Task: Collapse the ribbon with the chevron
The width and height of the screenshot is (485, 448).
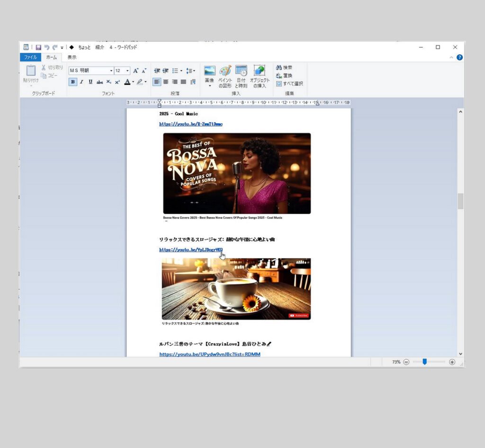Action: pyautogui.click(x=451, y=57)
